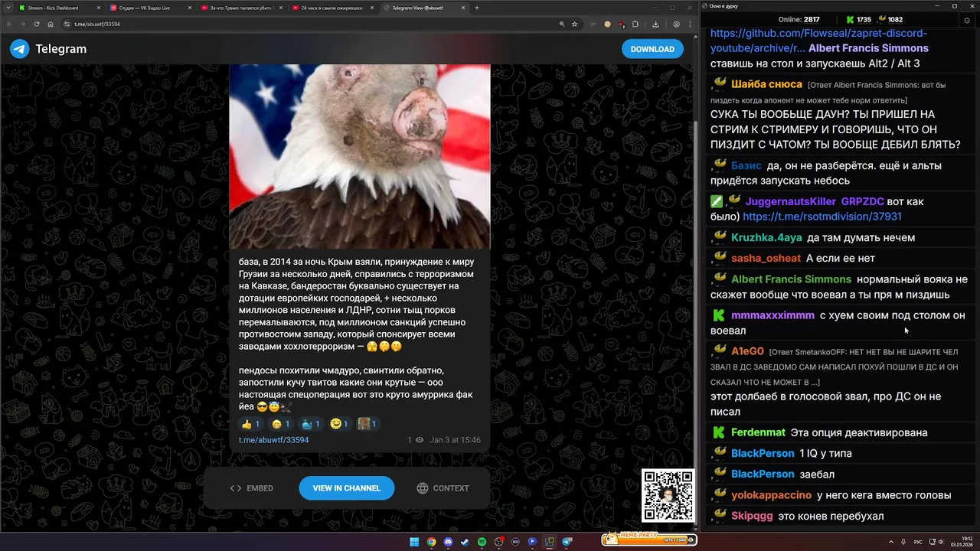Image resolution: width=980 pixels, height=551 pixels.
Task: Open the zoom magnifier in the address bar
Action: click(x=562, y=24)
